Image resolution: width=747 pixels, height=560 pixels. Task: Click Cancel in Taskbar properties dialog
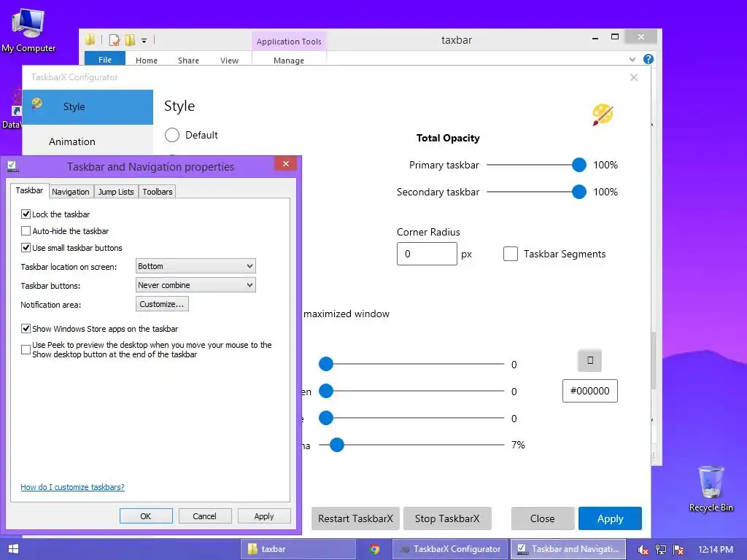(x=205, y=516)
